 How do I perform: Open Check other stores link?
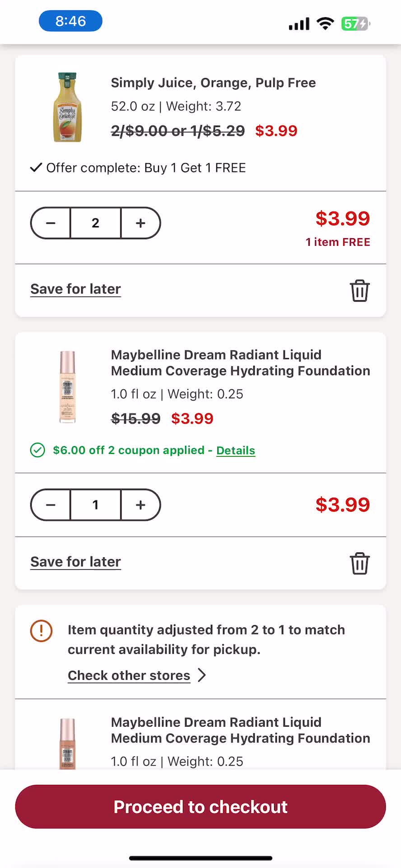tap(129, 675)
